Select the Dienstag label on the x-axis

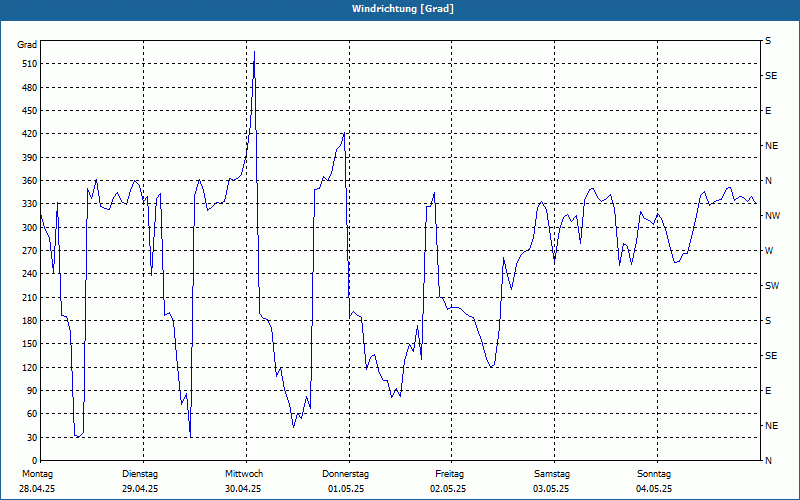(140, 474)
